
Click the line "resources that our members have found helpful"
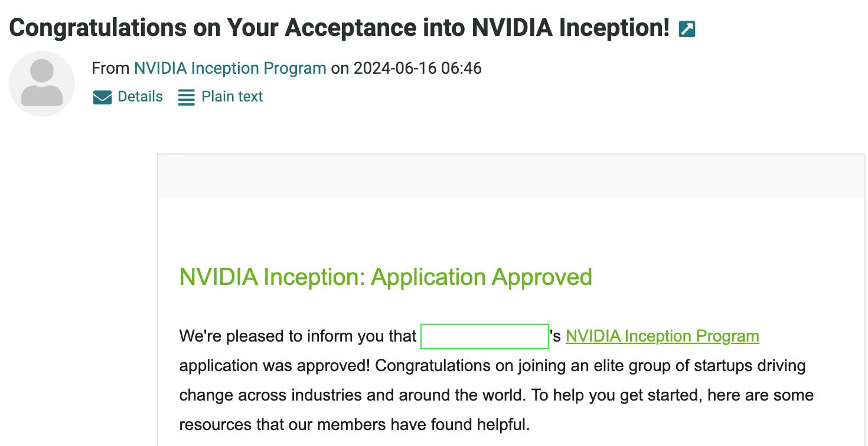coord(354,425)
